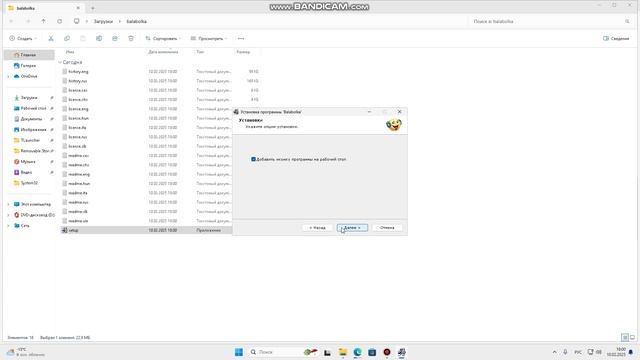Click the Delete trash icon in Explorer toolbar
The height and width of the screenshot is (360, 640).
click(131, 38)
